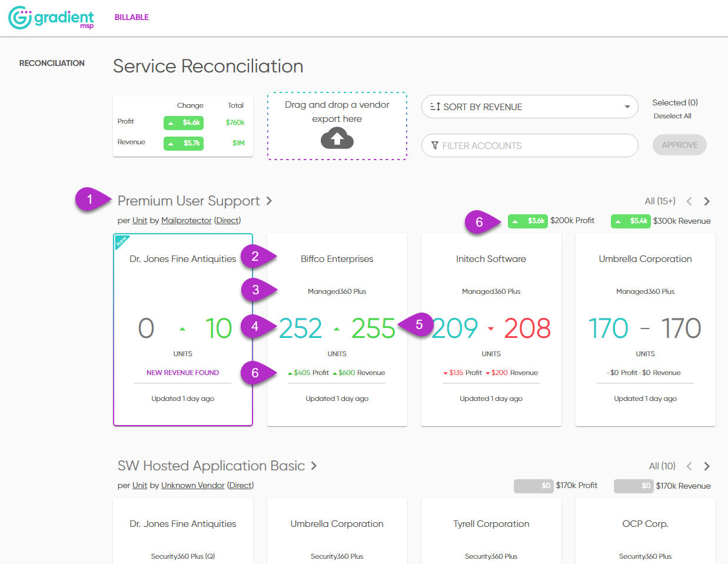Expand the SW Hosted Application Basic heading
The width and height of the screenshot is (728, 564).
[211, 466]
